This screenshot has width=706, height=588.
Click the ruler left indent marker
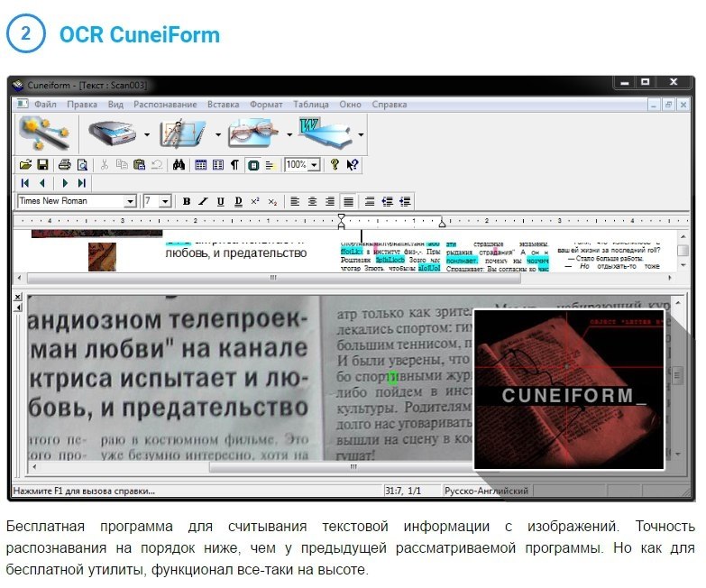point(342,221)
